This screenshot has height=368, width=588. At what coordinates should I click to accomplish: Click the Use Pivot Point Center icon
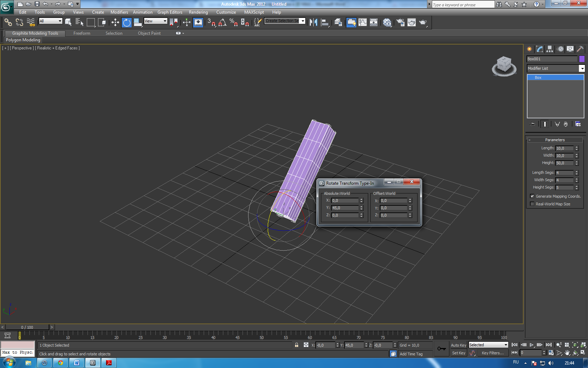[174, 22]
